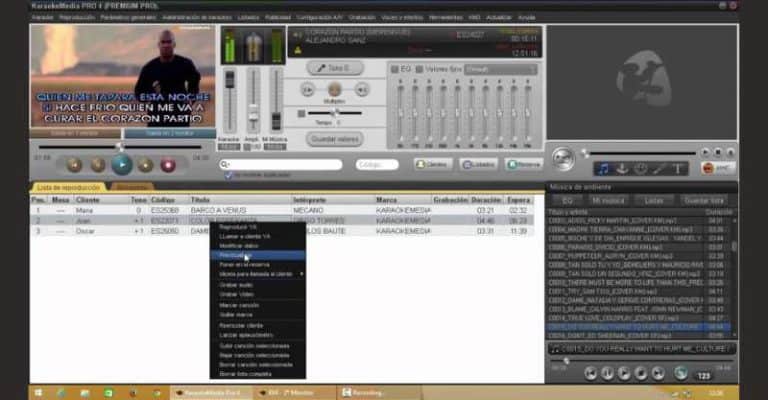Skip to previous karaoke track

(x=74, y=165)
